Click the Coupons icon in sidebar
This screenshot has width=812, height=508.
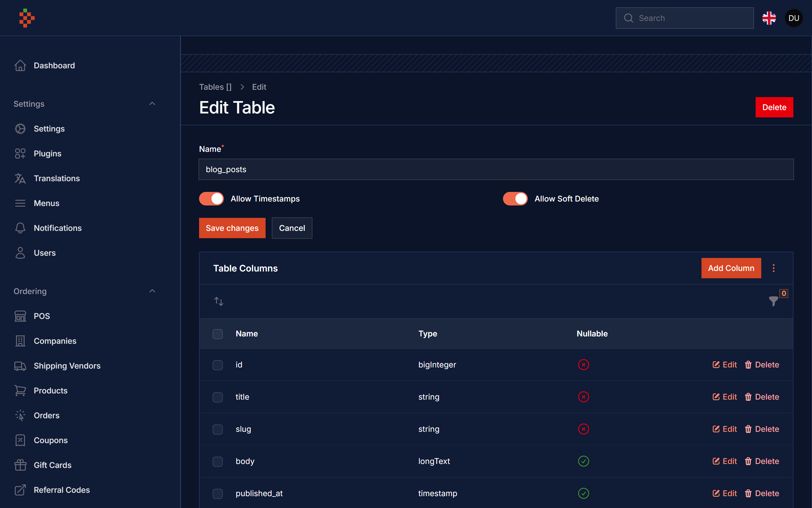point(20,441)
